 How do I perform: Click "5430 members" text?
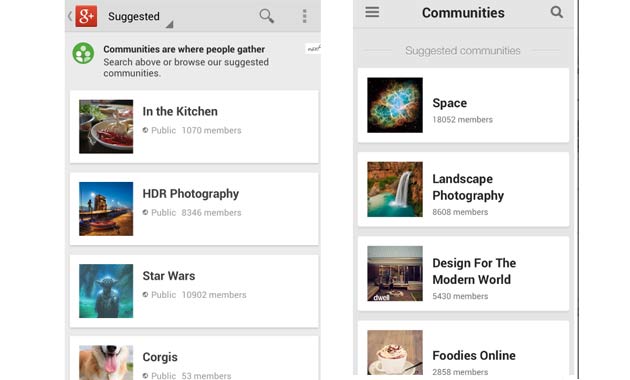[x=460, y=296]
